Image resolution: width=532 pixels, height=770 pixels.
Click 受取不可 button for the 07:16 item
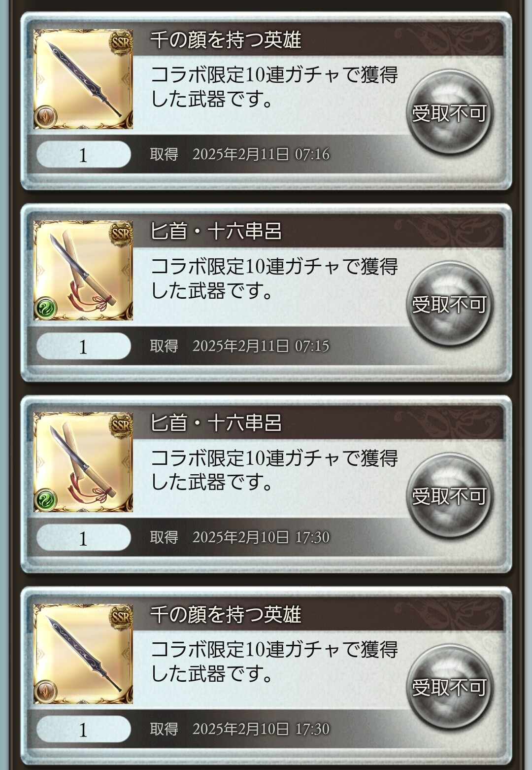point(449,112)
